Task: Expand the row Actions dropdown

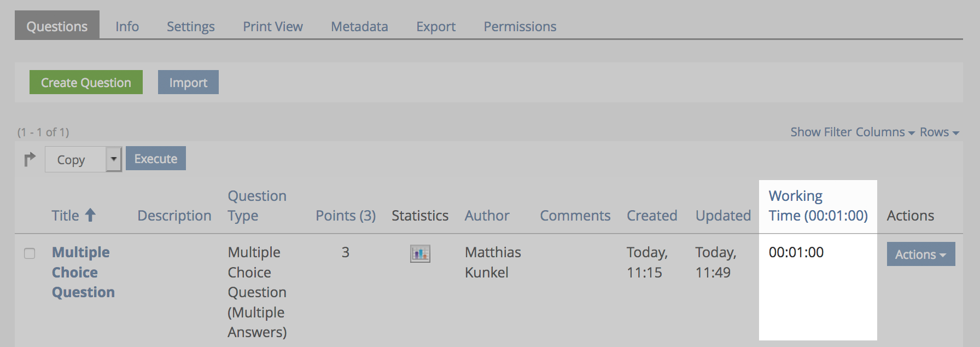Action: pos(920,254)
